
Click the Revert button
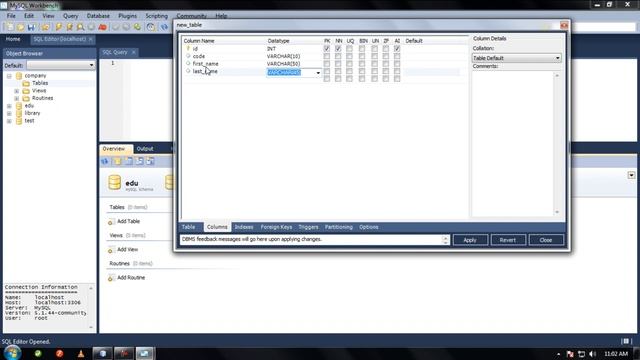pos(508,240)
